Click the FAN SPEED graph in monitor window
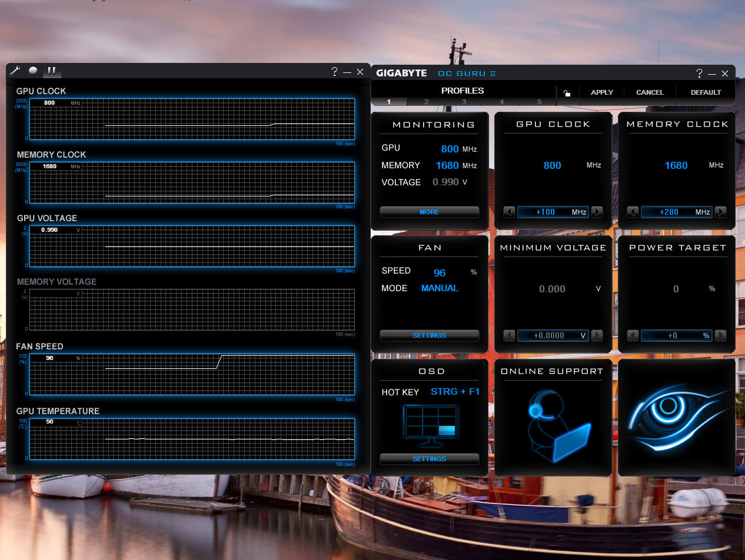 (192, 374)
